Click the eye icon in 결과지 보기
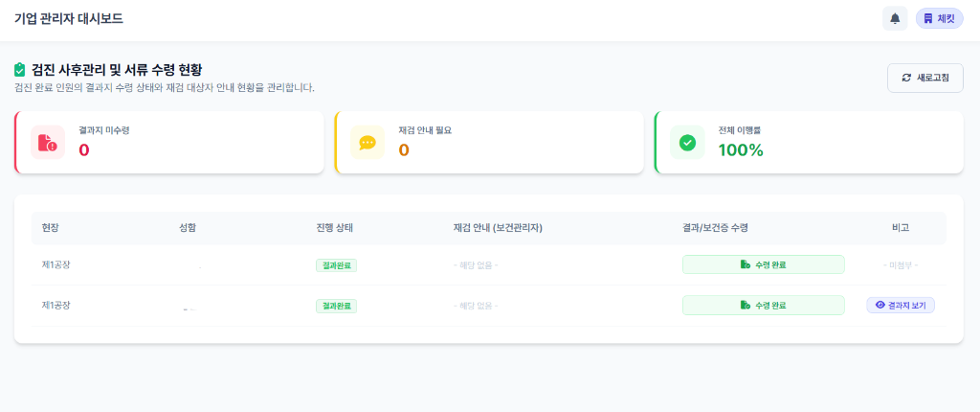The image size is (980, 412). point(880,305)
